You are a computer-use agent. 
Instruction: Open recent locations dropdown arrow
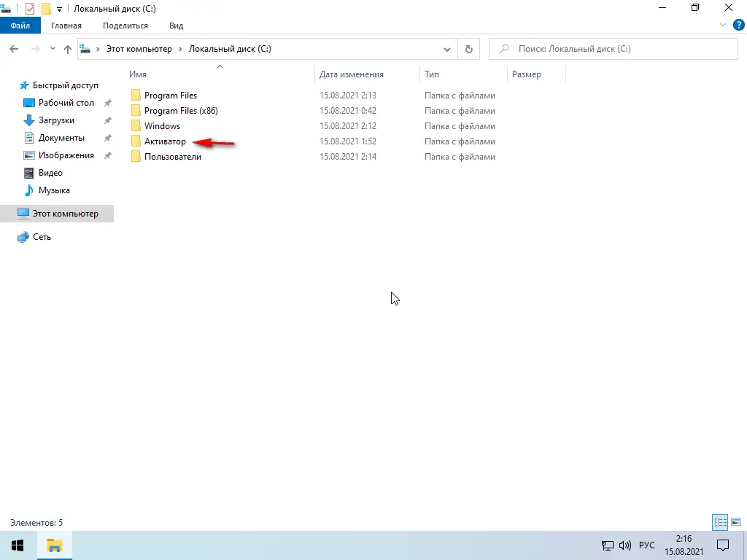click(53, 49)
